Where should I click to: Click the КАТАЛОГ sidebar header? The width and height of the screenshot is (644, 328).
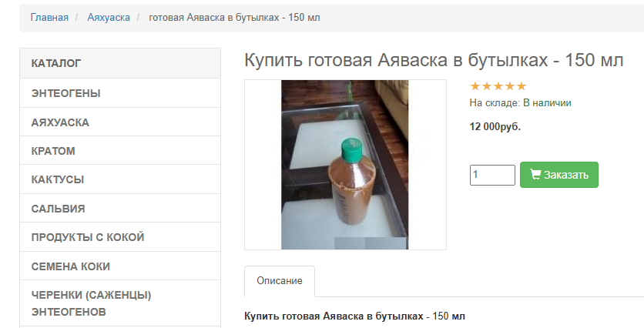tap(120, 63)
